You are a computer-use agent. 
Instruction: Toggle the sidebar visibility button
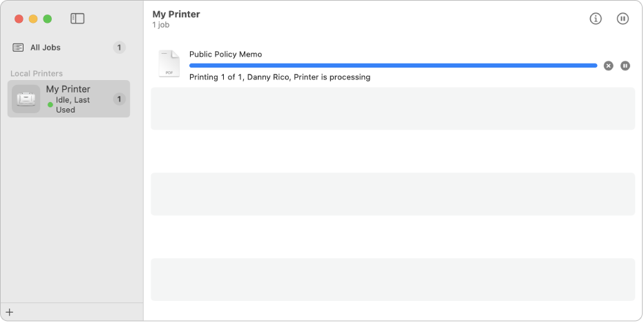point(77,19)
